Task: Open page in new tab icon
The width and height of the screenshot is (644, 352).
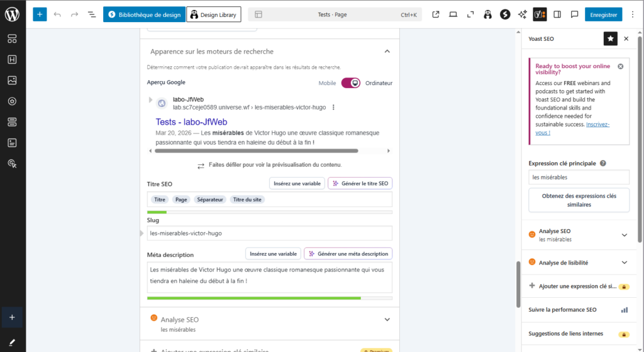Action: coord(436,14)
